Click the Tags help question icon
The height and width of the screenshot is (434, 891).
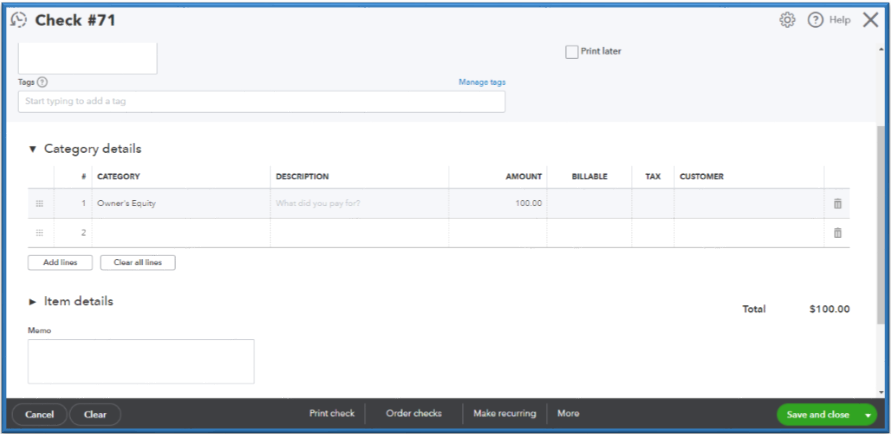[42, 82]
